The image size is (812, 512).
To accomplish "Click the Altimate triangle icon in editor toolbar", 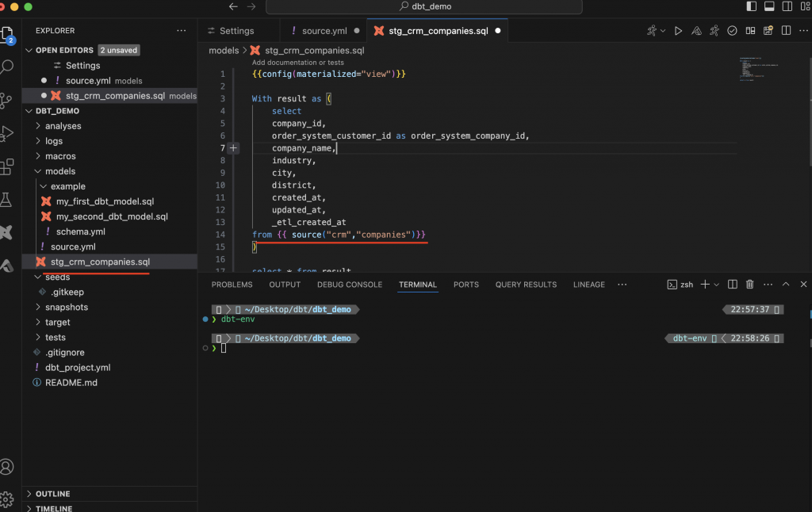I will 696,31.
